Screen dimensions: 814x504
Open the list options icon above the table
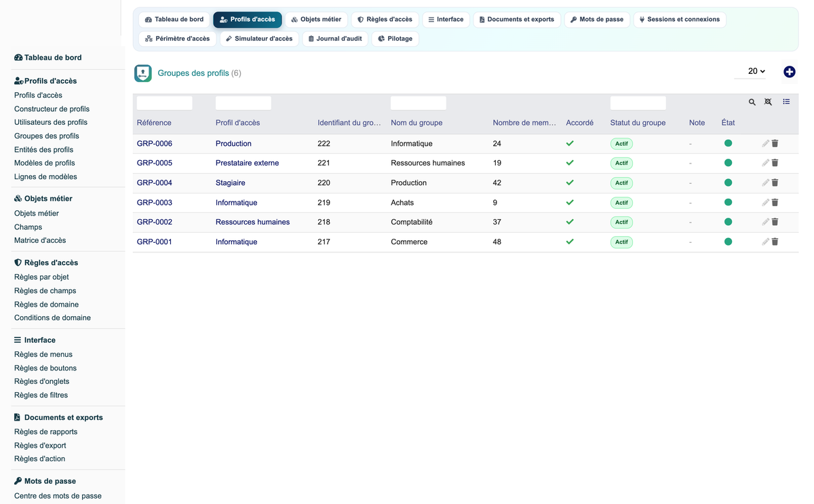pos(786,102)
